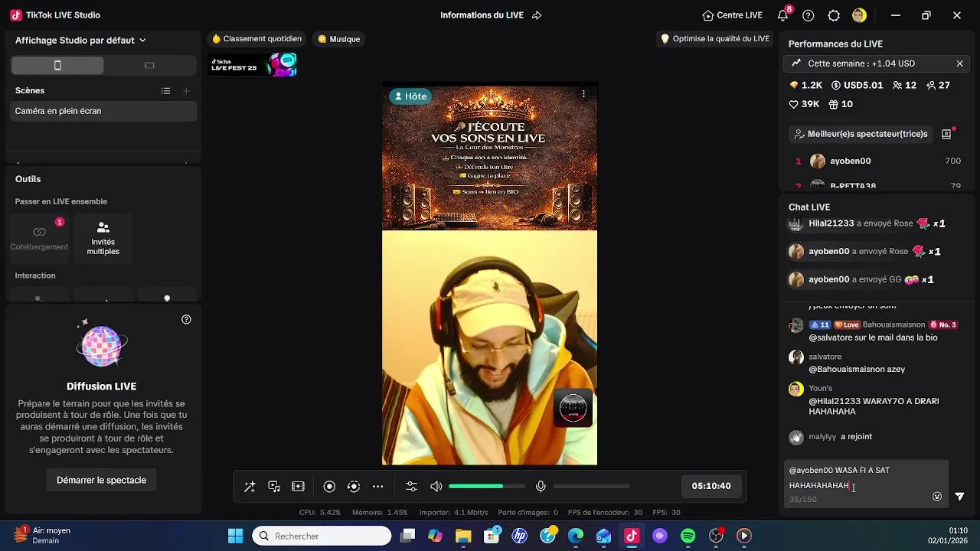Open the emoji picker in chat
Viewport: 980px width, 551px height.
tap(937, 497)
